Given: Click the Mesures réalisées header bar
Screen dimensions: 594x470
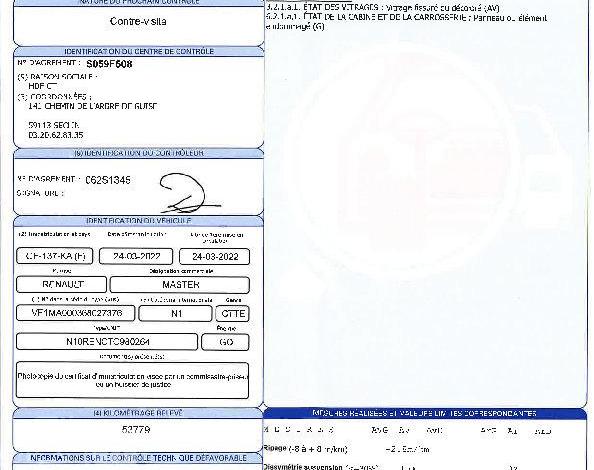Looking at the screenshot, I should [425, 414].
